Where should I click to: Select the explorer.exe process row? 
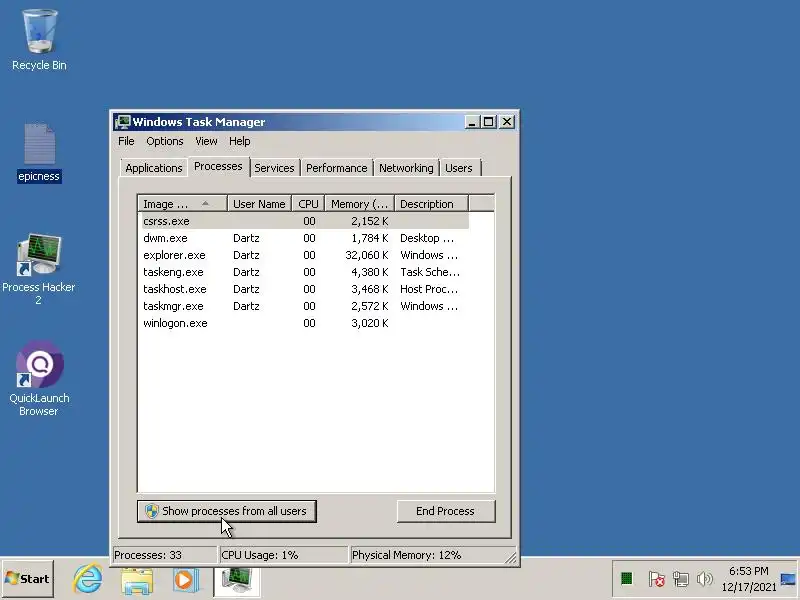coord(305,255)
